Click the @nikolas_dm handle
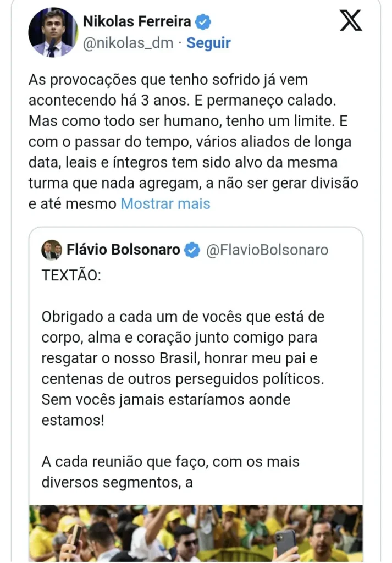The image size is (392, 563). coord(128,43)
